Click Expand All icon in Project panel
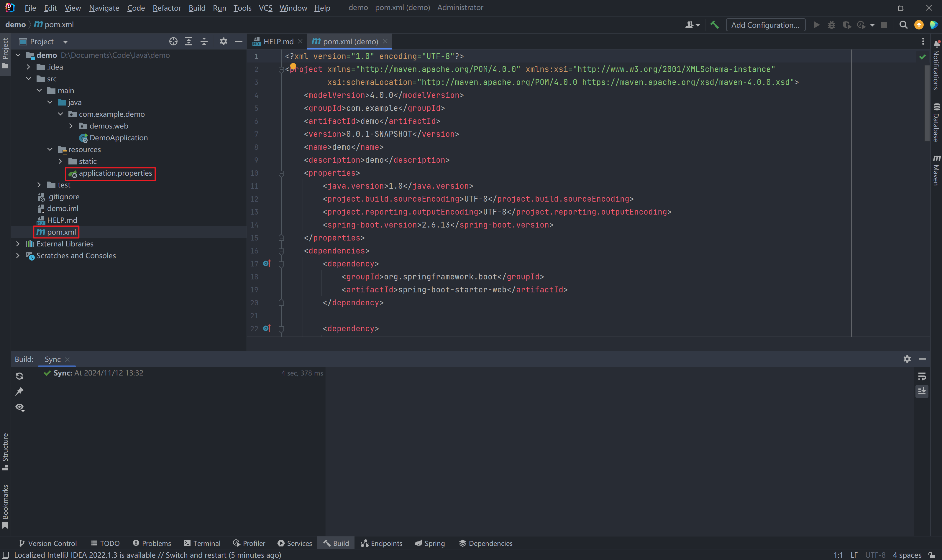 [x=189, y=42]
